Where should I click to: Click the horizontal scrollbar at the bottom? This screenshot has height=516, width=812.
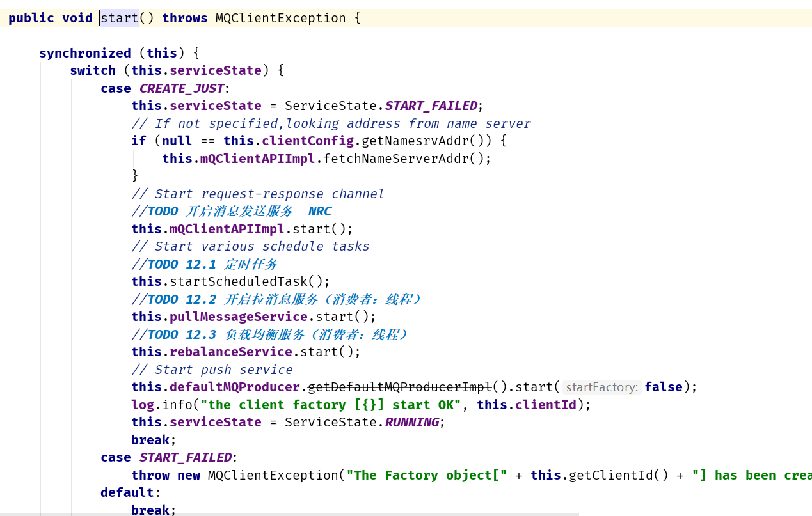289,513
